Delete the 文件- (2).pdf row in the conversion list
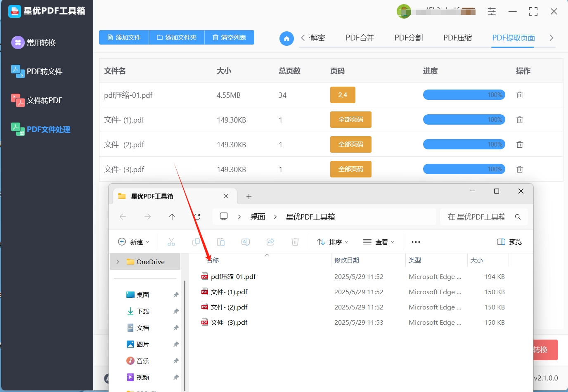 520,144
